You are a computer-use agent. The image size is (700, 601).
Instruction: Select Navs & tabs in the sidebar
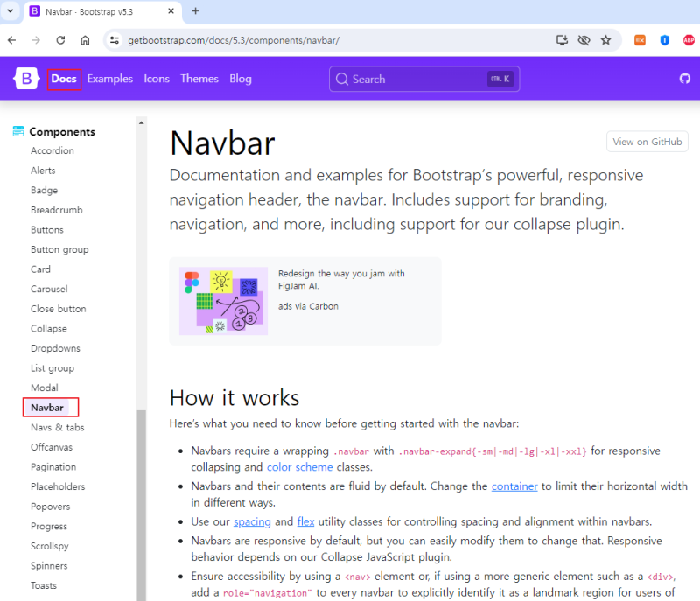click(57, 428)
